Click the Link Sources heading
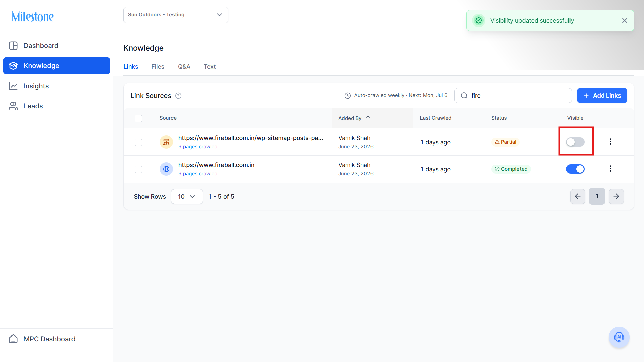The height and width of the screenshot is (362, 644). pos(151,96)
